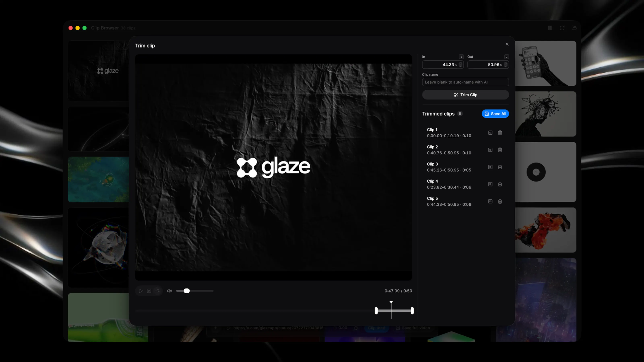Increase the Out time with its up arrow
The height and width of the screenshot is (362, 644).
(506, 63)
